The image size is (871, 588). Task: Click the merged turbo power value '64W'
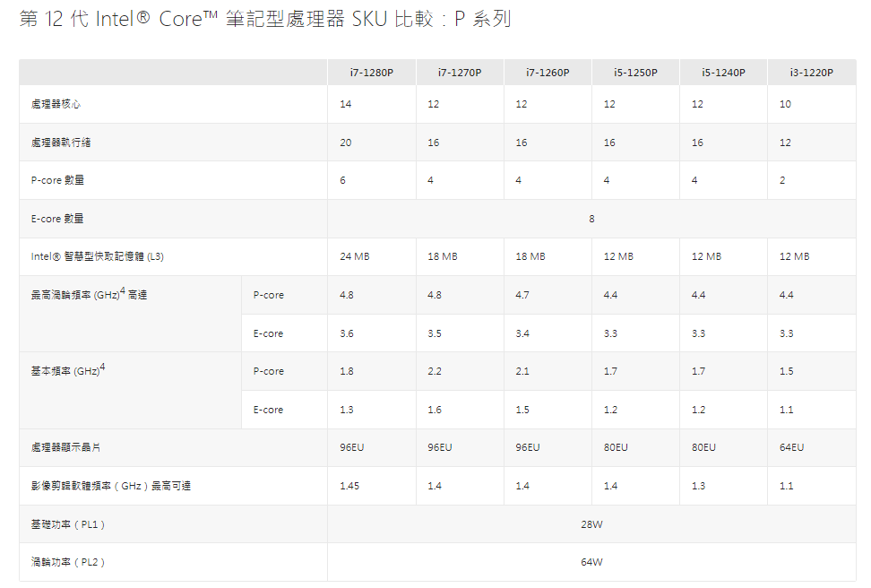tap(591, 562)
